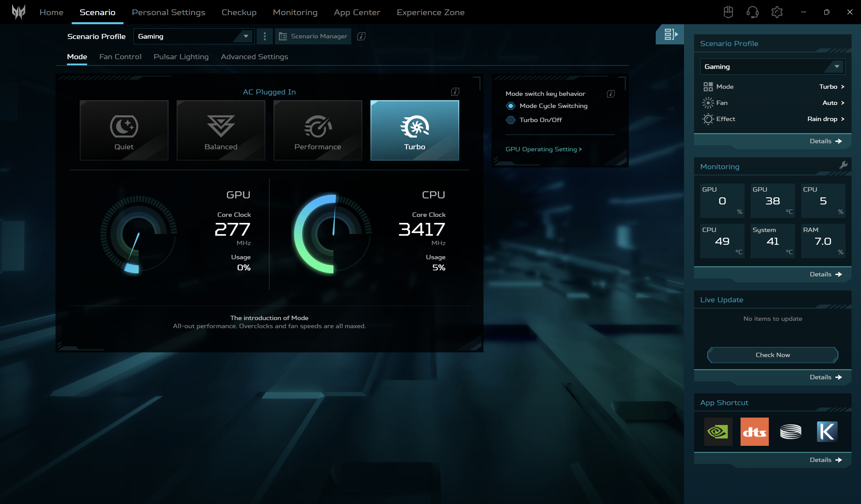The width and height of the screenshot is (861, 504).
Task: Click the CPU 5 percent usage tile
Action: coord(823,201)
